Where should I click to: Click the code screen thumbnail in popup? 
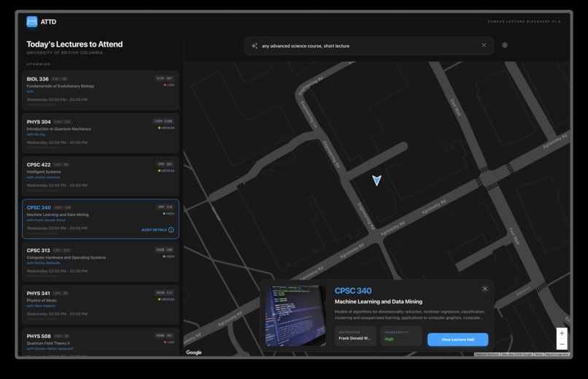tap(295, 315)
